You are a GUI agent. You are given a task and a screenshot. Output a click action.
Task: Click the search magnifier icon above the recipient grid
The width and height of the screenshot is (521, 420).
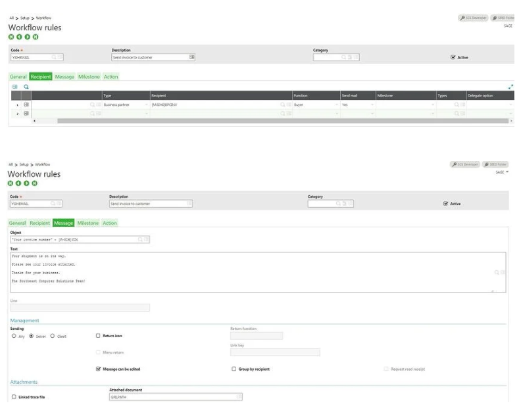[x=26, y=87]
